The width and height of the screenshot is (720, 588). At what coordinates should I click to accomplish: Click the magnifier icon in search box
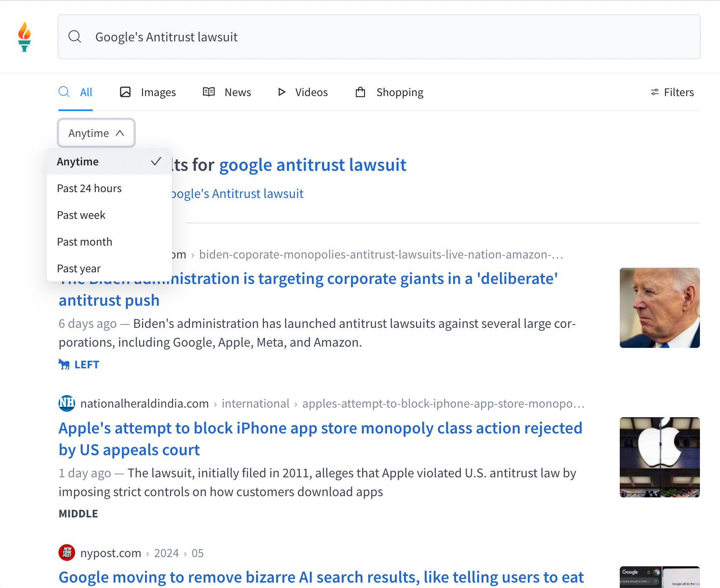pyautogui.click(x=75, y=37)
